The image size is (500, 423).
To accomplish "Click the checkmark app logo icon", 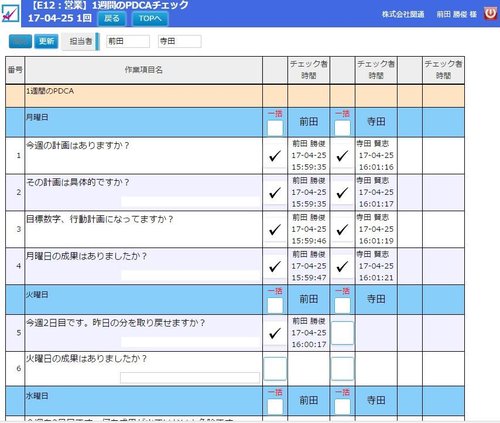I will pyautogui.click(x=10, y=13).
